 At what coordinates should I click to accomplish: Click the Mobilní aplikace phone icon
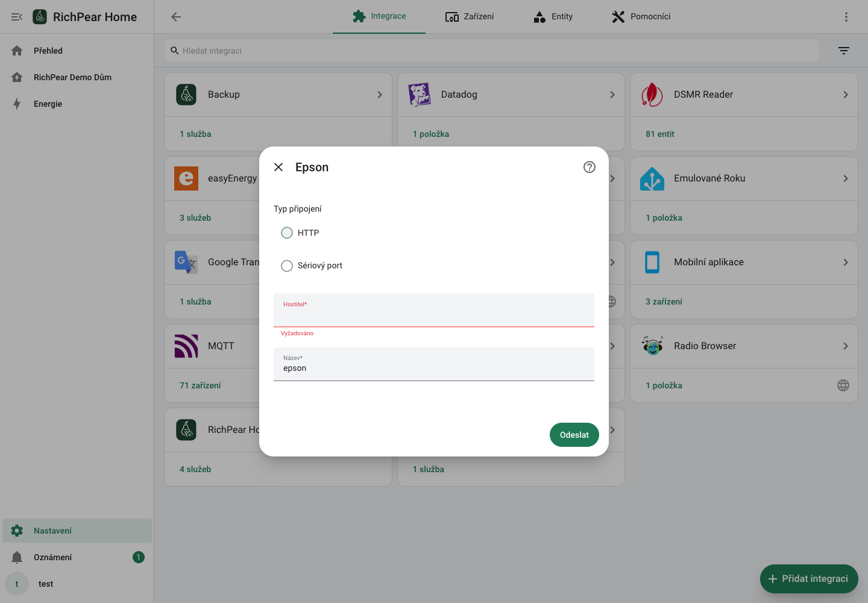tap(652, 262)
